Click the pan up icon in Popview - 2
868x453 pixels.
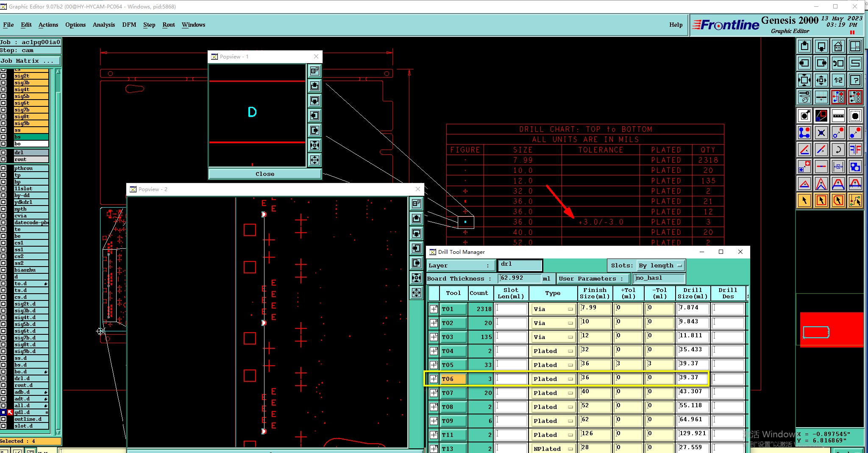tap(416, 218)
